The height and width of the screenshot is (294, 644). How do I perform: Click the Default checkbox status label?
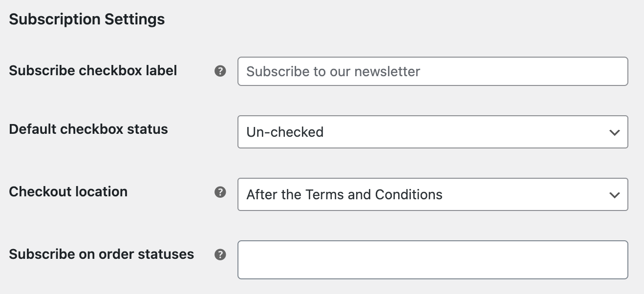[88, 129]
